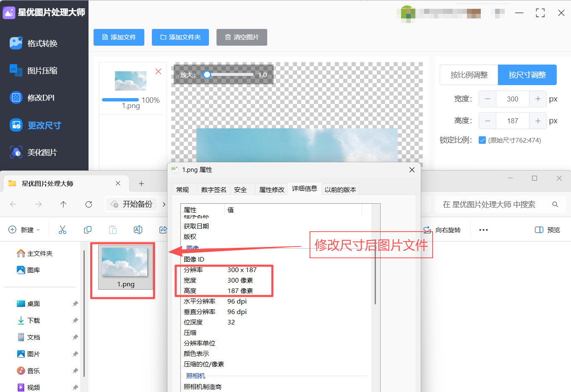Click the 高度 input field showing 187
This screenshot has width=571, height=392.
pos(513,121)
